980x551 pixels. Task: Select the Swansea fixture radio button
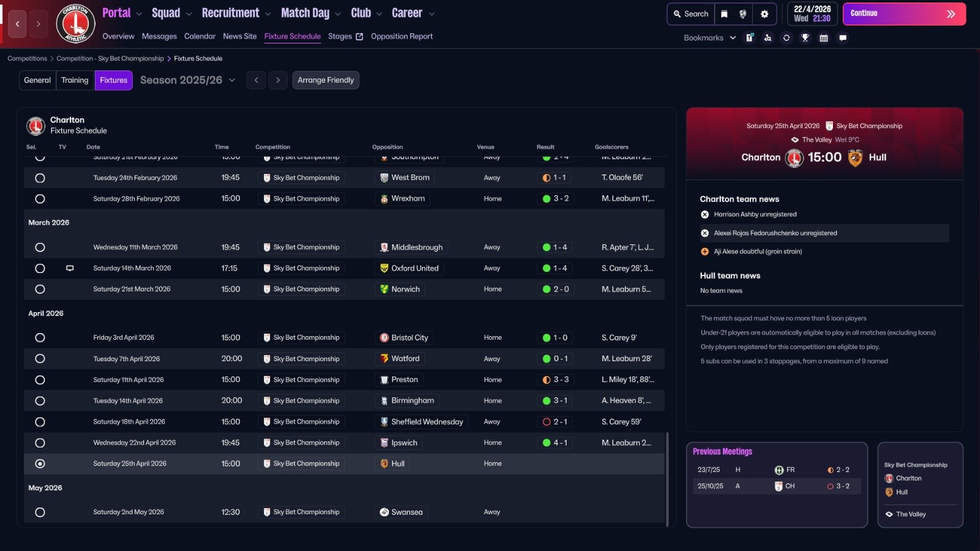pyautogui.click(x=40, y=512)
